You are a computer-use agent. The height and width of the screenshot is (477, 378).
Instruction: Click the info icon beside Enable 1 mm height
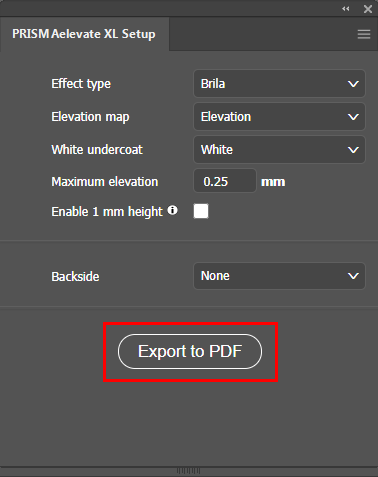(x=172, y=210)
